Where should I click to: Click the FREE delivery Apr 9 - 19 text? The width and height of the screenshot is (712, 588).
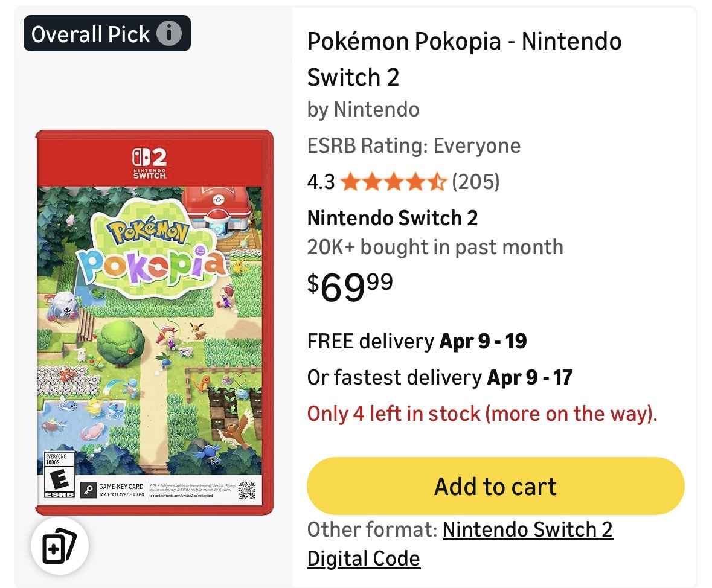click(417, 341)
